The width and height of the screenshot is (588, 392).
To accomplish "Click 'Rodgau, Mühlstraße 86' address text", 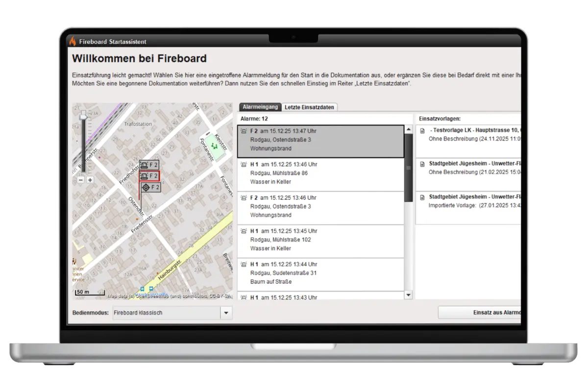I will tap(279, 173).
